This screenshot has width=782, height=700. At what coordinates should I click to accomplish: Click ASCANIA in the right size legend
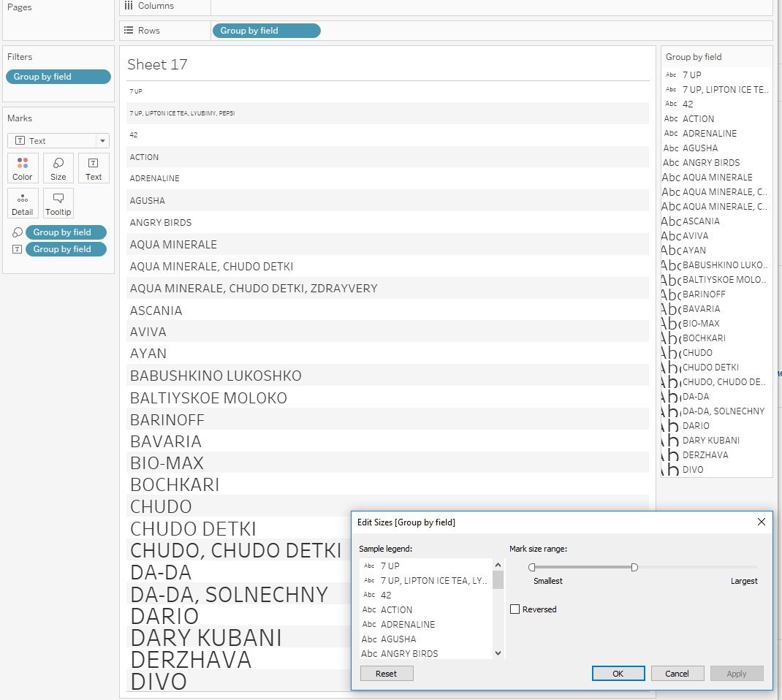(x=701, y=221)
